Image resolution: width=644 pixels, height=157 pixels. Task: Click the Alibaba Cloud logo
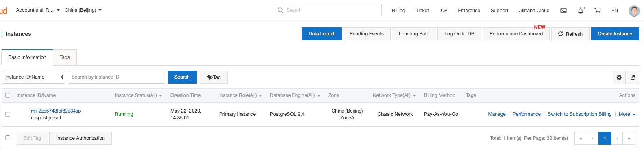click(x=3, y=11)
